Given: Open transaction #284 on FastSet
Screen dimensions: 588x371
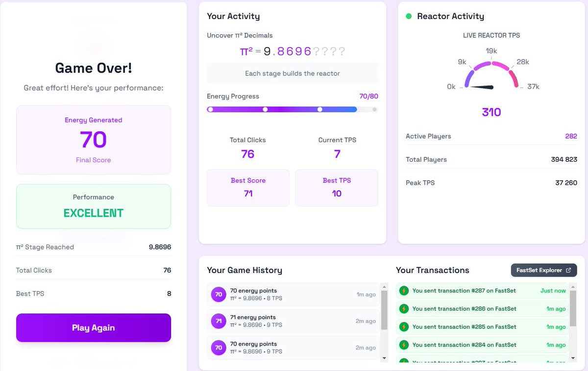Looking at the screenshot, I should pos(483,345).
